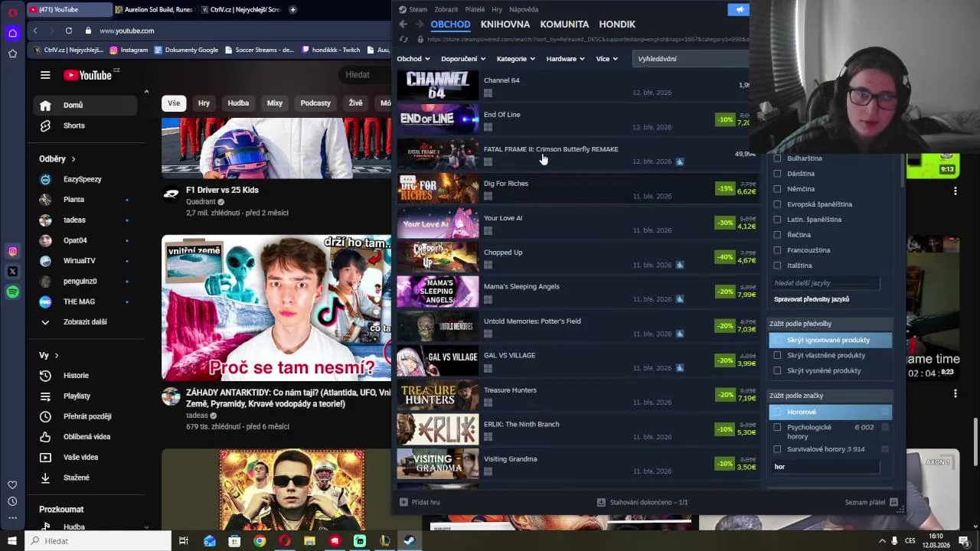Open a new Opera tab
This screenshot has width=980, height=551.
click(292, 9)
